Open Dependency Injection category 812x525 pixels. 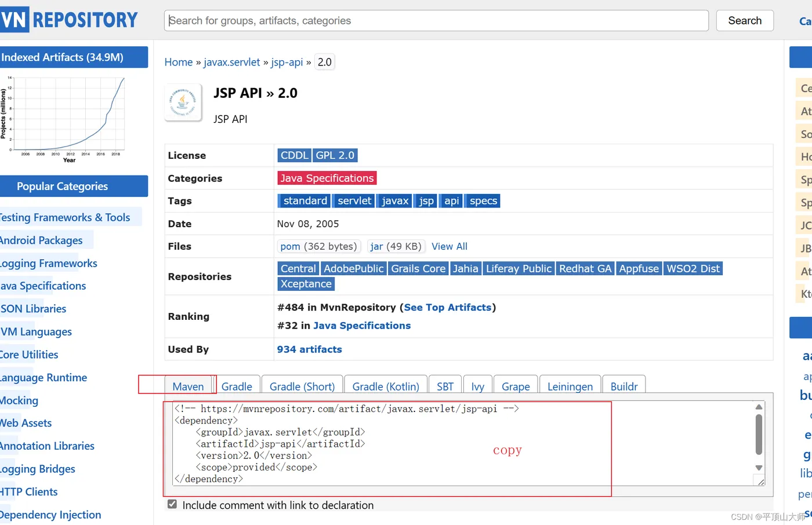pos(50,515)
